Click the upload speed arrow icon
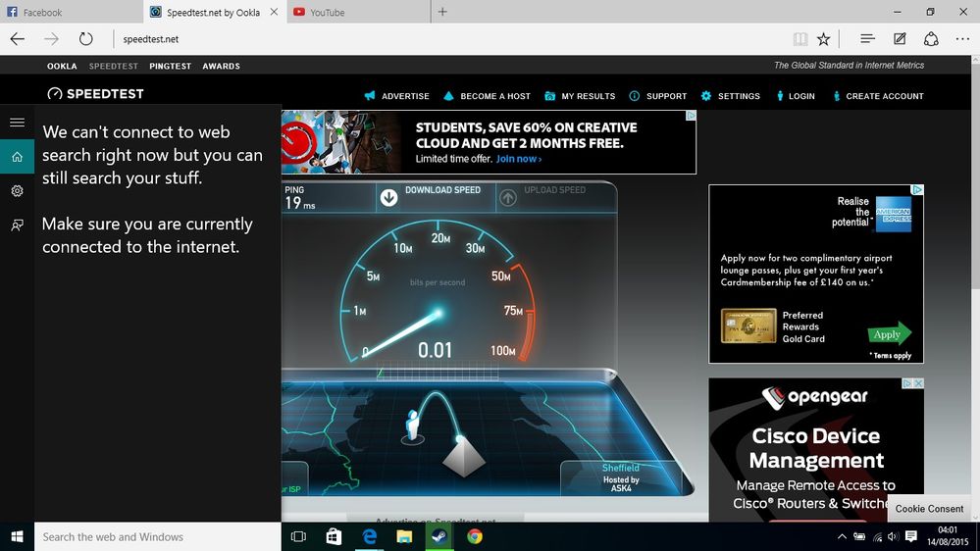This screenshot has height=551, width=980. click(x=508, y=198)
